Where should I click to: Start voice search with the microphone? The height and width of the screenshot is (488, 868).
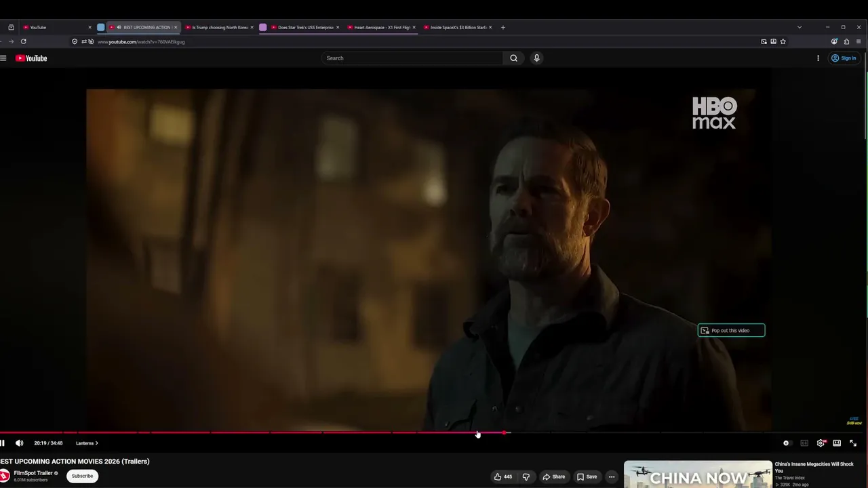pyautogui.click(x=536, y=58)
